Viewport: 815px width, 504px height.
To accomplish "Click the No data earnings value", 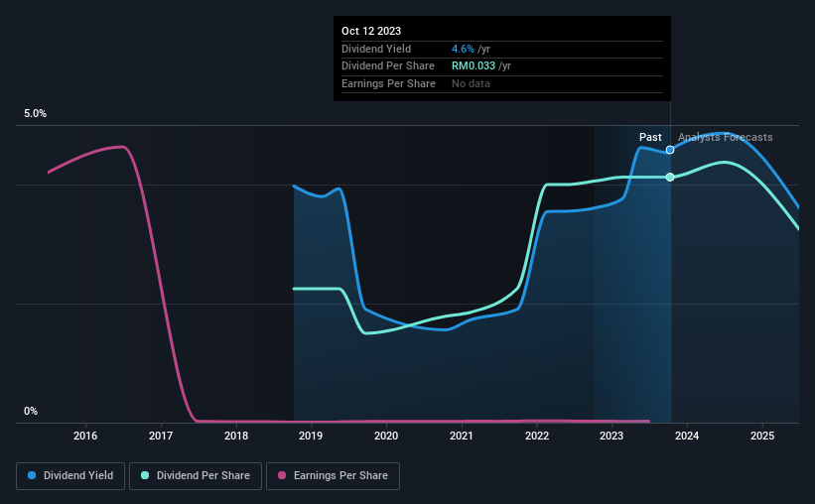I will [x=471, y=83].
